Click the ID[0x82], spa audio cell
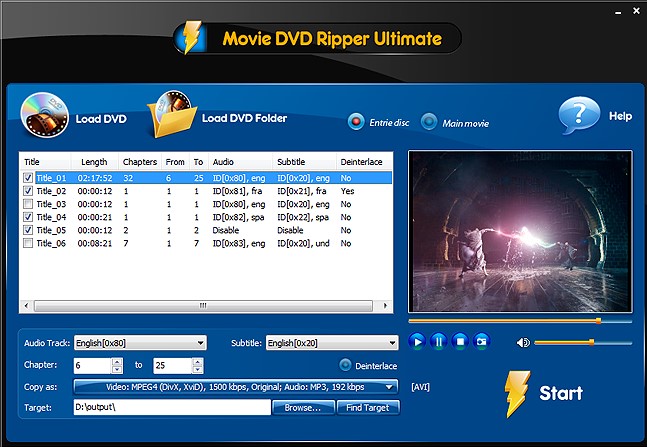The width and height of the screenshot is (647, 447). (238, 218)
